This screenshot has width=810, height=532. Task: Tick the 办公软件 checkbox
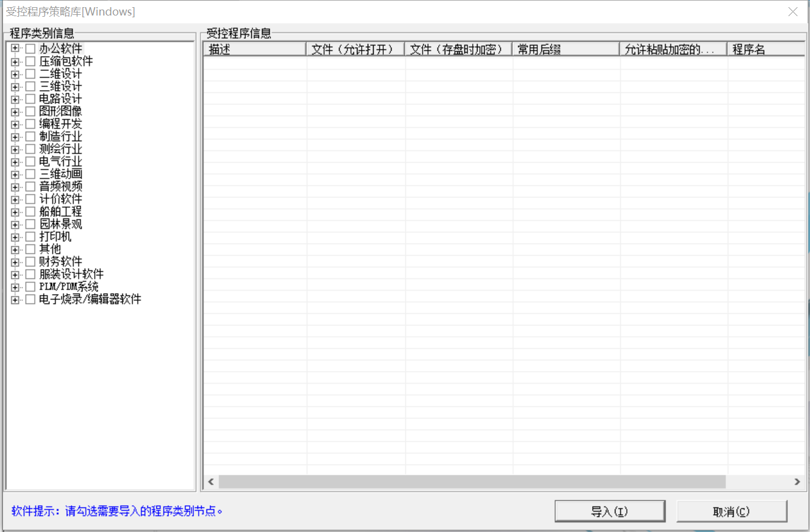[x=30, y=49]
